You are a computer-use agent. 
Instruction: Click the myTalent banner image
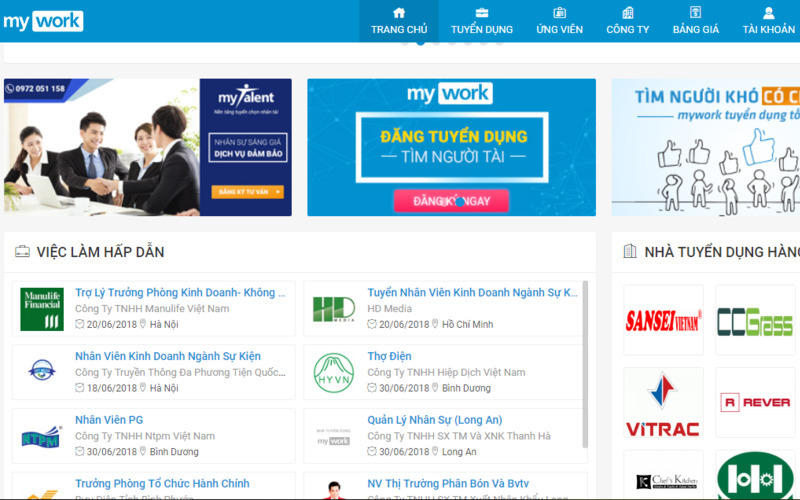148,147
